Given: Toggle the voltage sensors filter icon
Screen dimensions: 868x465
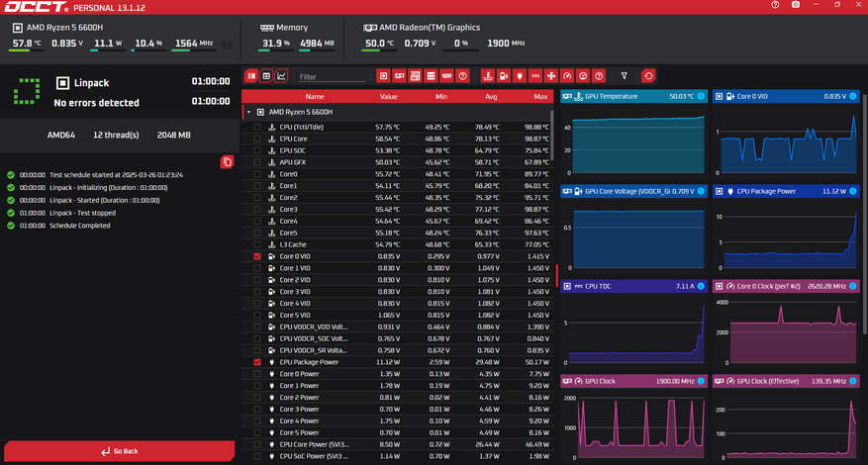Looking at the screenshot, I should pos(503,76).
